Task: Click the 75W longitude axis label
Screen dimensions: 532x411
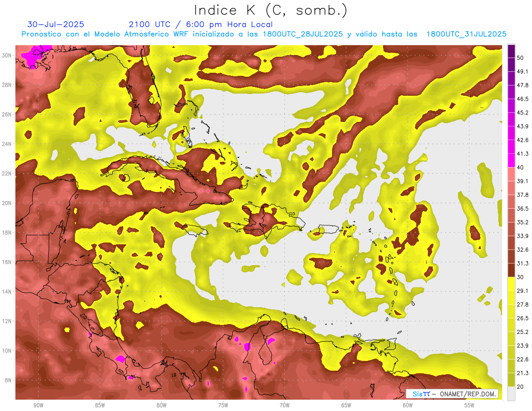Action: [223, 405]
